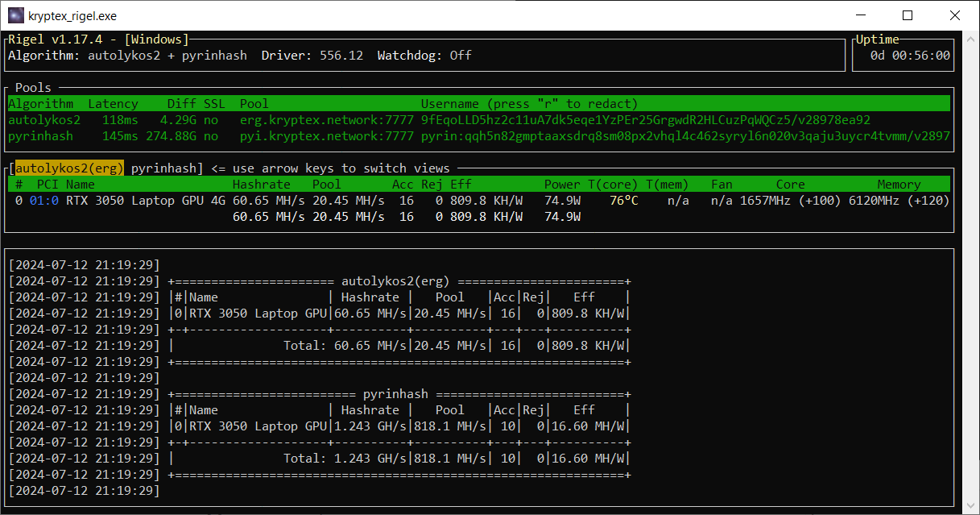This screenshot has height=515, width=980.
Task: Click the autolykos2(erg) log table title
Action: pyautogui.click(x=395, y=281)
